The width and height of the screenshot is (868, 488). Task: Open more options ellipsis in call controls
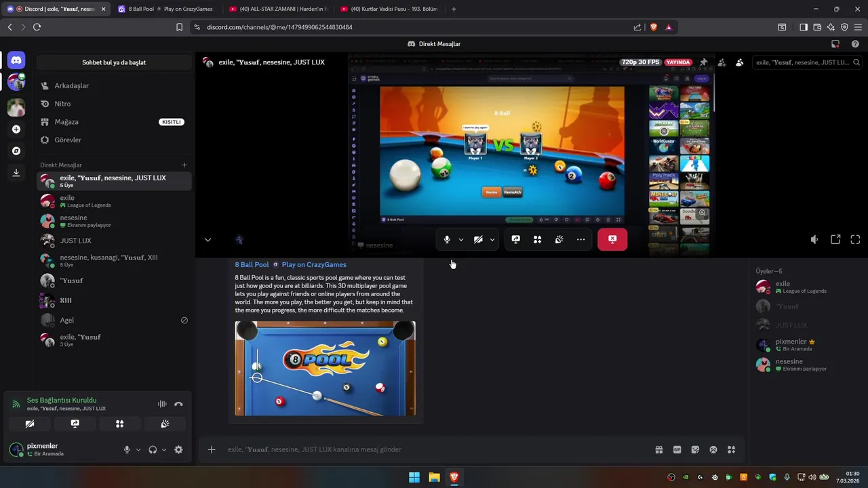[580, 239]
